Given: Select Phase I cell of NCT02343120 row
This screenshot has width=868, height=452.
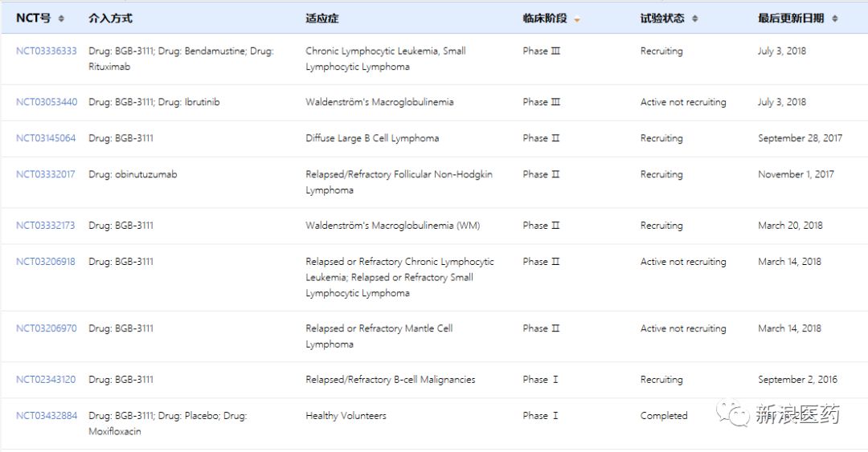Looking at the screenshot, I should (540, 380).
